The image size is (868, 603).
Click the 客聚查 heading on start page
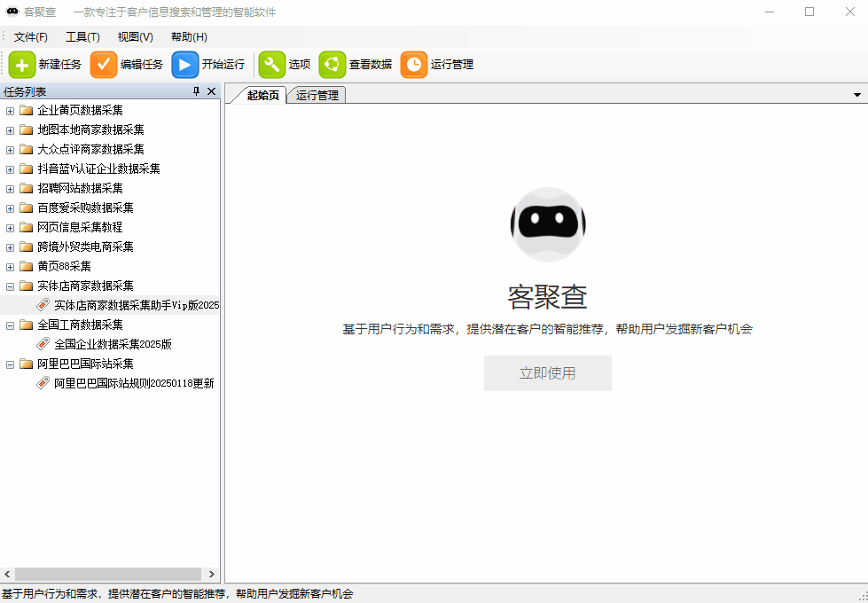pos(547,297)
